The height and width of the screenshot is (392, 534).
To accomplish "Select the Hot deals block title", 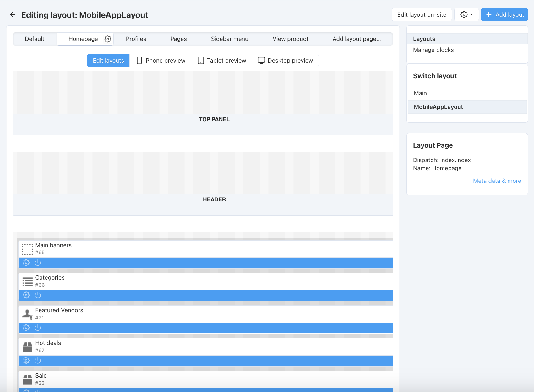I will [x=48, y=343].
